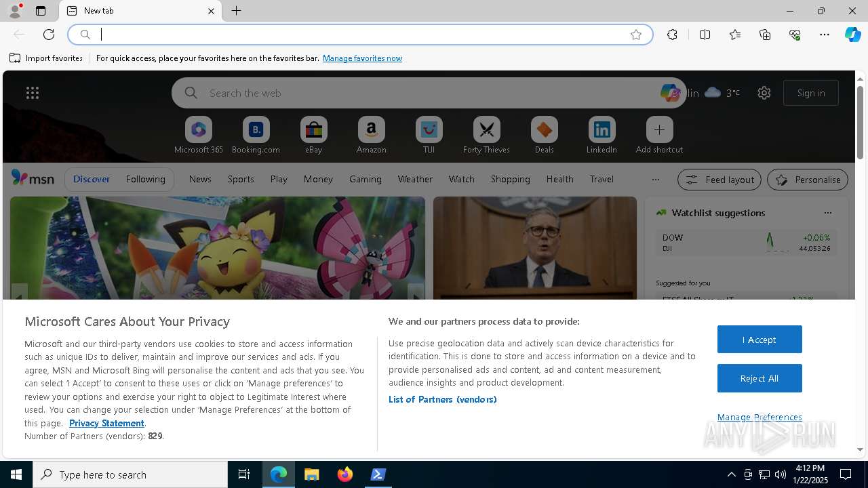Click I Accept cookies button

click(x=759, y=340)
